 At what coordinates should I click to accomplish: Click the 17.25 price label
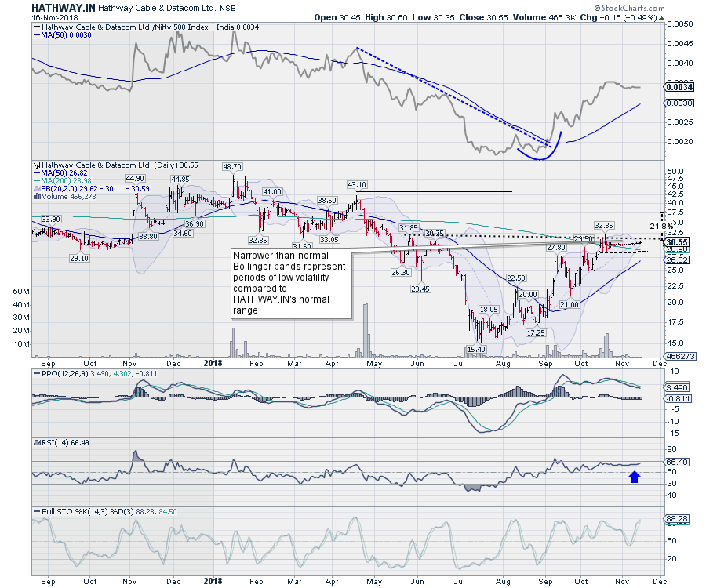pyautogui.click(x=536, y=332)
